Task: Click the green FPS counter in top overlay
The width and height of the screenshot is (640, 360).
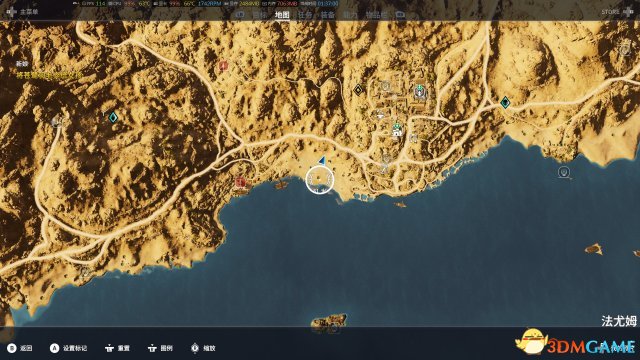Action: coord(100,3)
